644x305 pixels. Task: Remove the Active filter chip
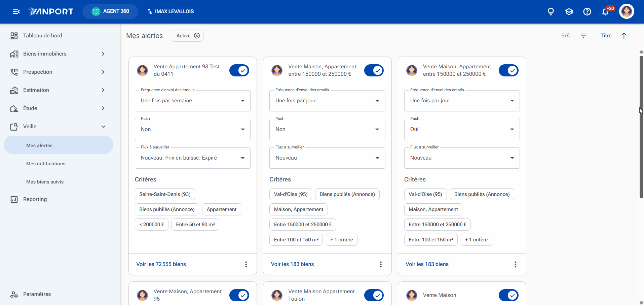pos(197,36)
